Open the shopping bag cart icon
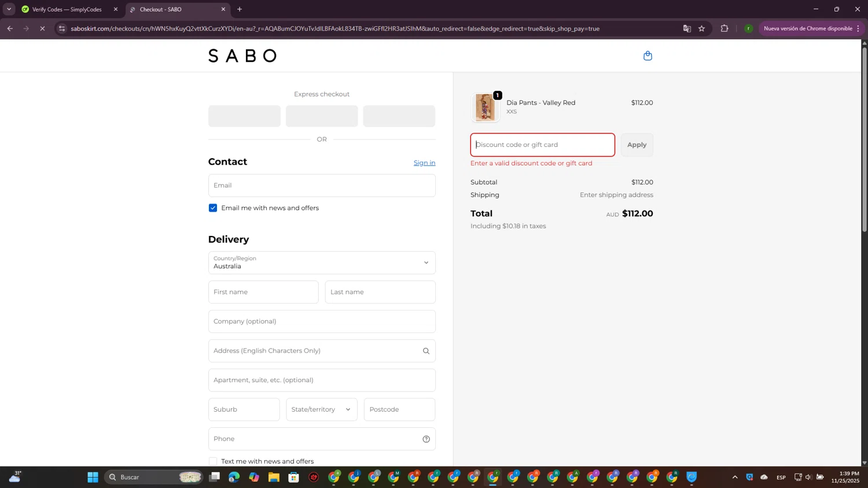The height and width of the screenshot is (488, 868). click(648, 56)
